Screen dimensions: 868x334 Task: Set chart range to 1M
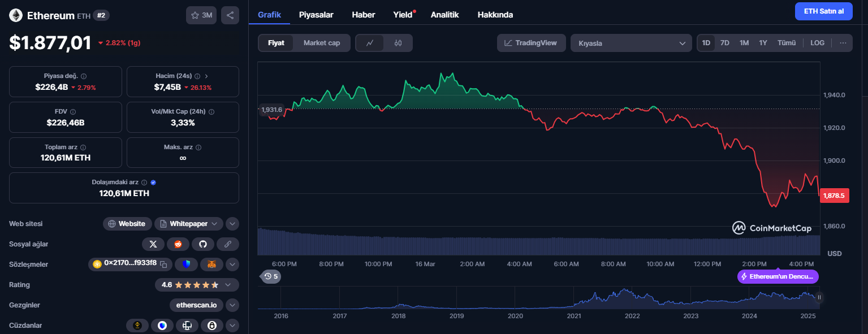coord(744,43)
